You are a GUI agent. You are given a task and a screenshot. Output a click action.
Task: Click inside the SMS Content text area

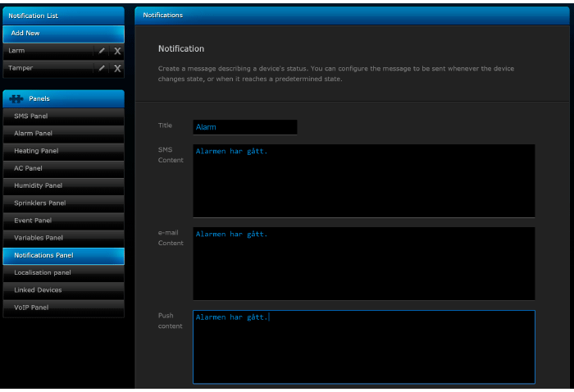[x=363, y=181]
